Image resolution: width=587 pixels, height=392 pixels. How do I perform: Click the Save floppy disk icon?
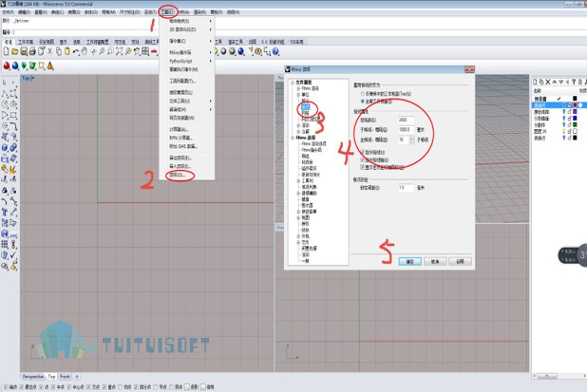(x=24, y=51)
